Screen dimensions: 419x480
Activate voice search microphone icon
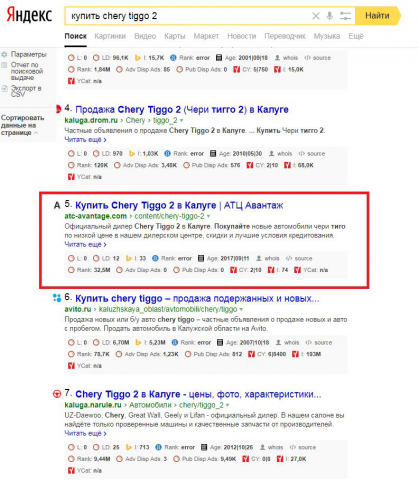coord(329,16)
